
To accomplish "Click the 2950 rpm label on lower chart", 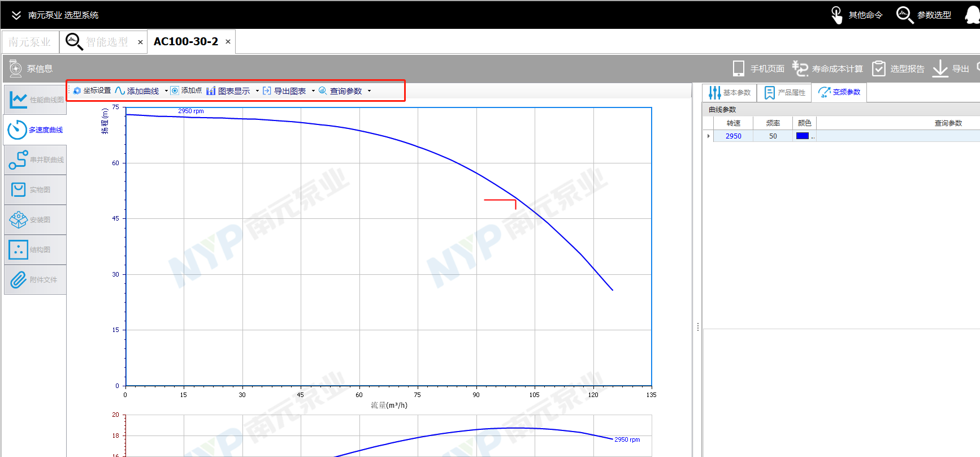I will pyautogui.click(x=627, y=439).
